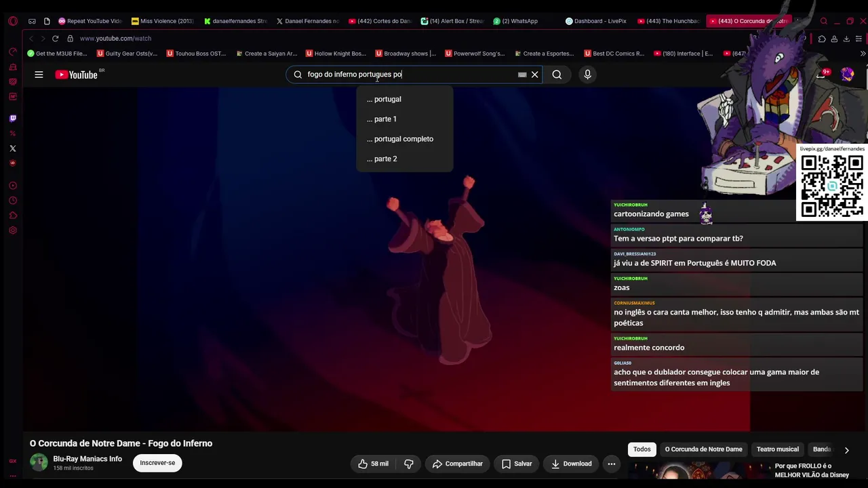Open sidebar settings gear icon
Viewport: 868px width, 488px height.
click(x=12, y=230)
